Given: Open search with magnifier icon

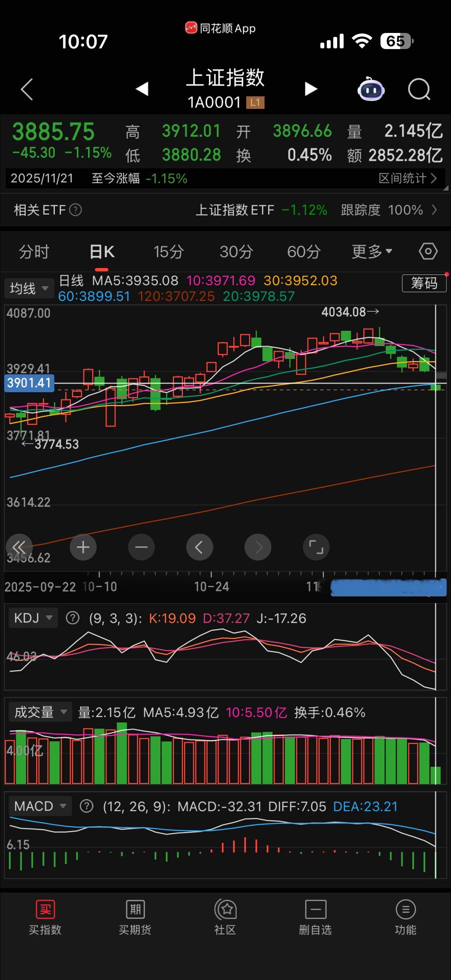Looking at the screenshot, I should click(419, 89).
